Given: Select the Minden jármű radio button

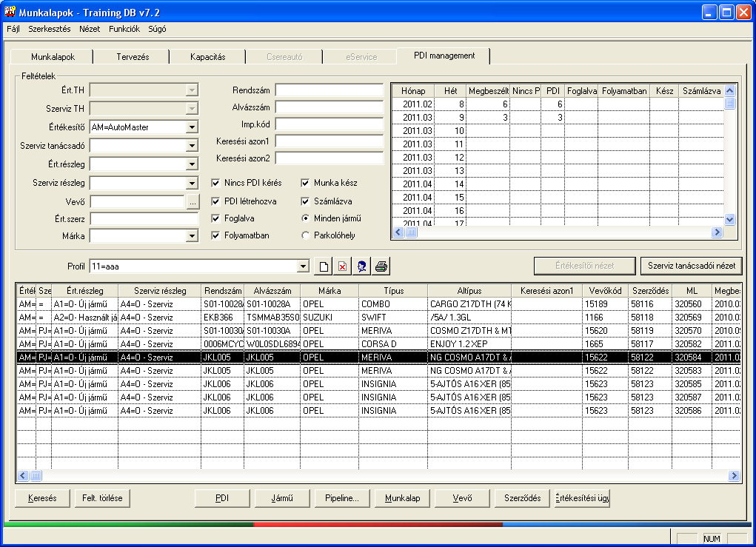Looking at the screenshot, I should pos(305,218).
